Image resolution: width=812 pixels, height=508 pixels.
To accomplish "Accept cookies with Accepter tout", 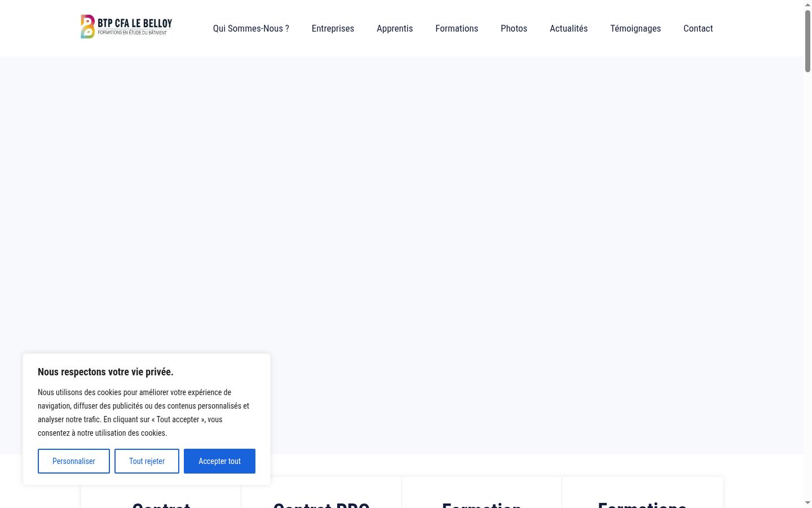I will click(x=219, y=461).
